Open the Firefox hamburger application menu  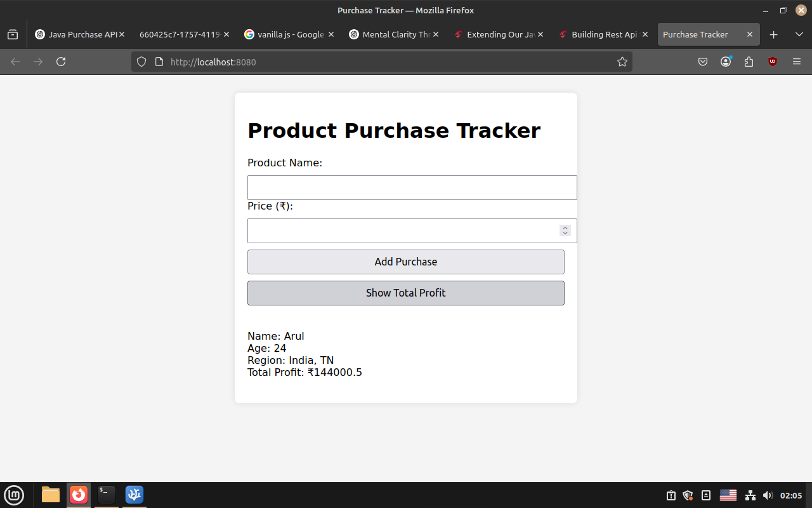[x=797, y=62]
